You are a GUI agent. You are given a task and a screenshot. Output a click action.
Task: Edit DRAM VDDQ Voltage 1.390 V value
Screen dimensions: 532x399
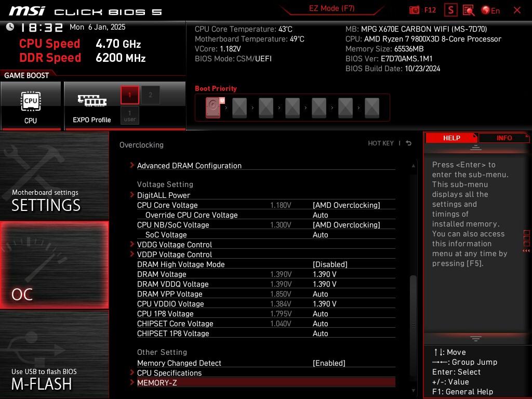(x=324, y=284)
